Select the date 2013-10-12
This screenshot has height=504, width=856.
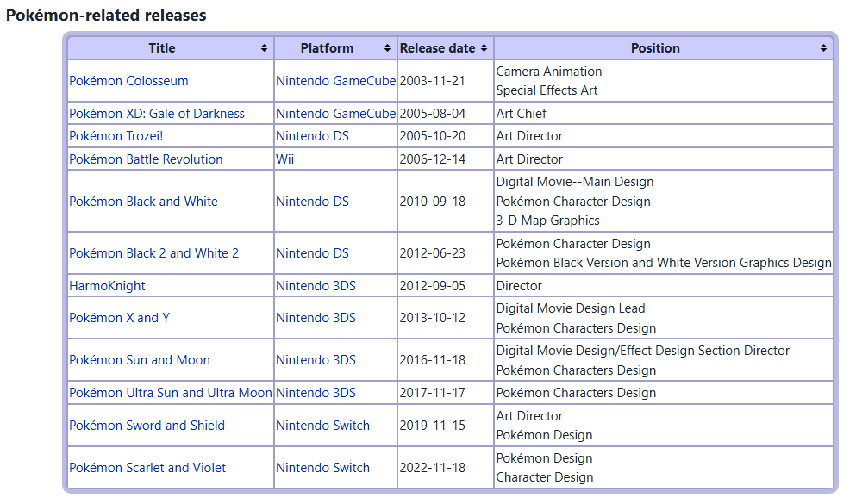click(x=433, y=317)
